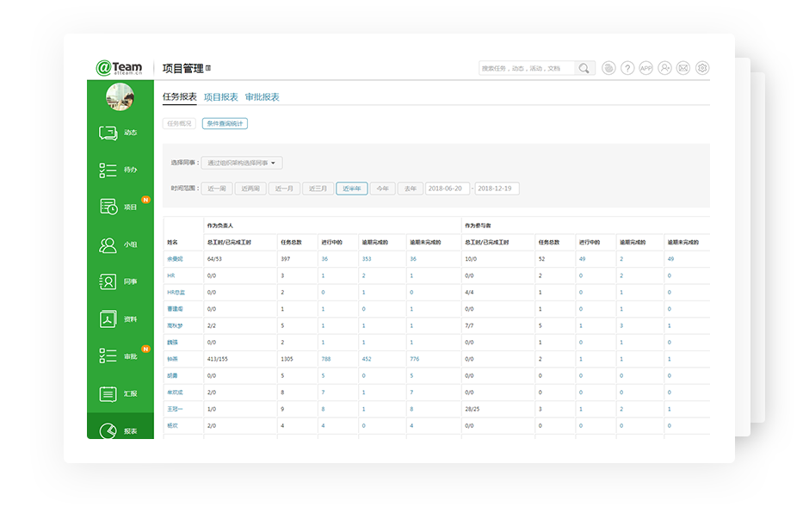Switch to the 项目报表 tab
Viewport: 809px width, 532px height.
[220, 97]
